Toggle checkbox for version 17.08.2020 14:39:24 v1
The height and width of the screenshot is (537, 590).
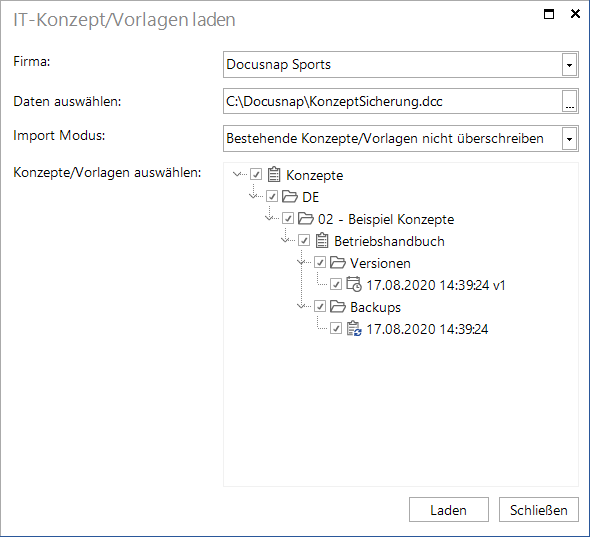336,284
